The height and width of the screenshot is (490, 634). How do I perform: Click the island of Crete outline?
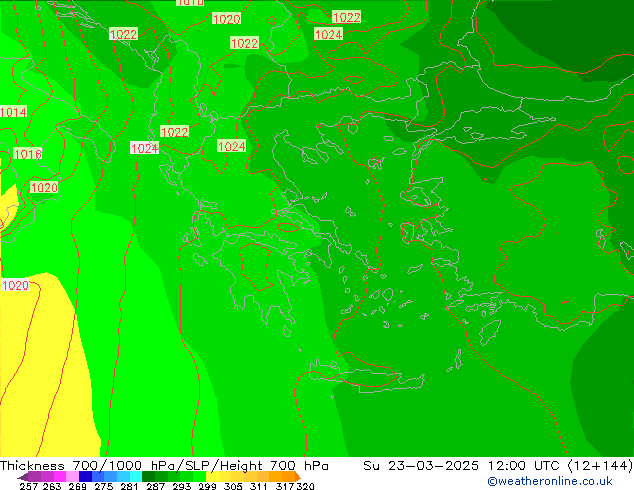point(367,376)
